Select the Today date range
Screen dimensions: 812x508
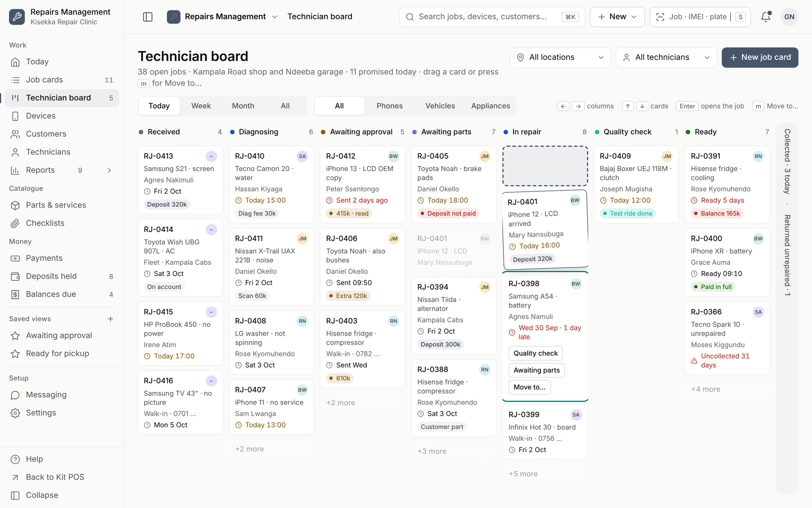tap(159, 106)
